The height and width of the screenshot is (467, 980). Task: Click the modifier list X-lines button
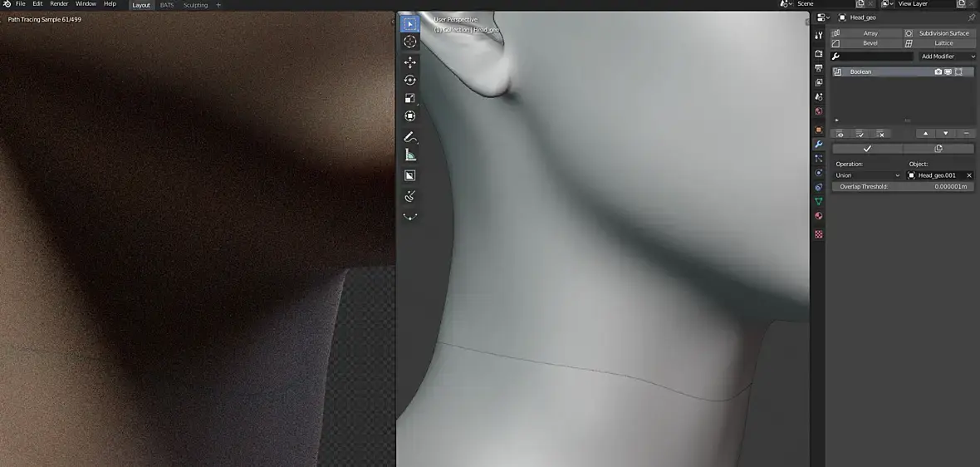(880, 134)
